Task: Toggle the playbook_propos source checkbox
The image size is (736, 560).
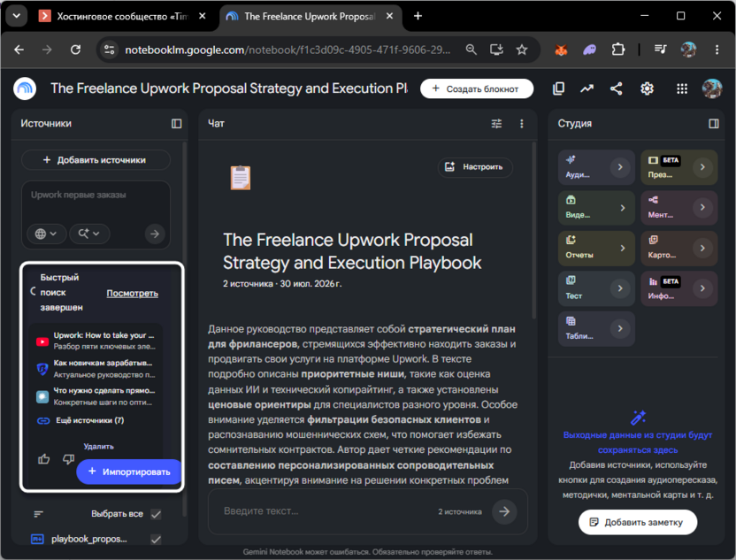Action: point(156,540)
